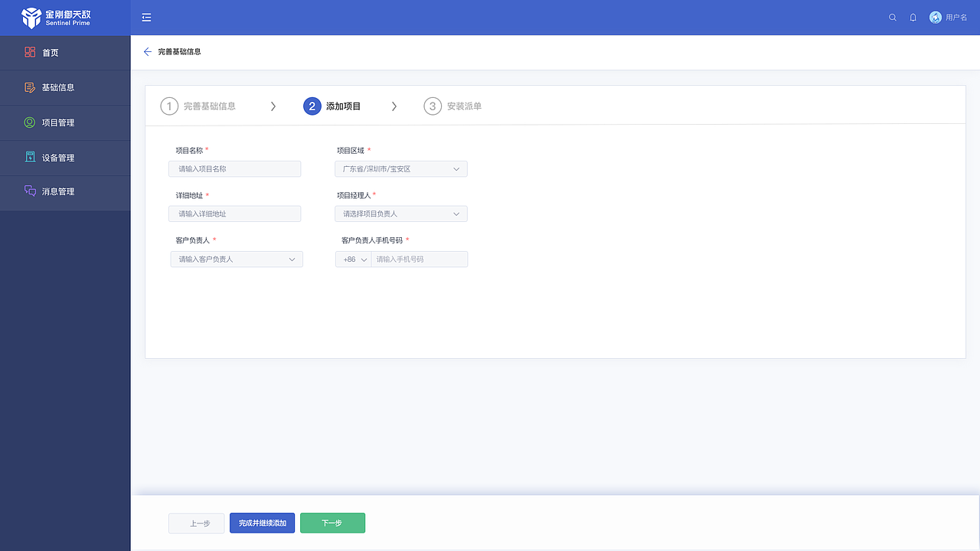Click the 用户名 label
The image size is (980, 551).
pos(956,18)
